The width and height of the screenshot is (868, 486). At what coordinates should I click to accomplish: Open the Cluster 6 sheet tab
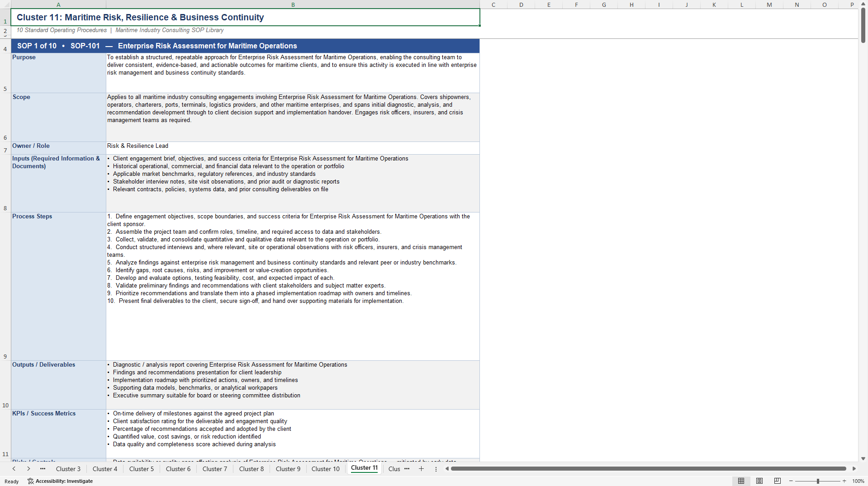(178, 469)
